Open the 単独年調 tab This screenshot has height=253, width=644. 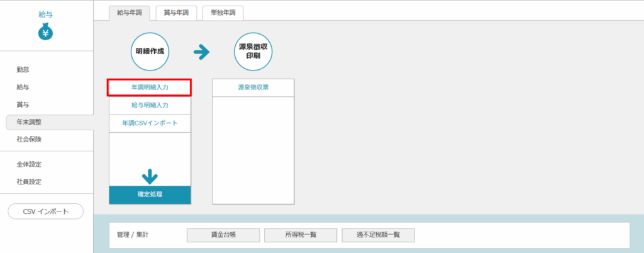[223, 13]
